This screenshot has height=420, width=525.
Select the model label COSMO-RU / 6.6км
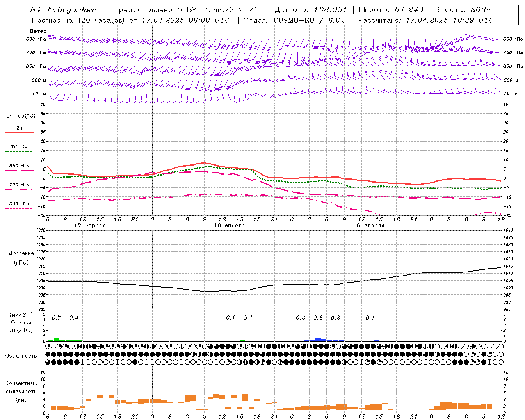pos(311,20)
